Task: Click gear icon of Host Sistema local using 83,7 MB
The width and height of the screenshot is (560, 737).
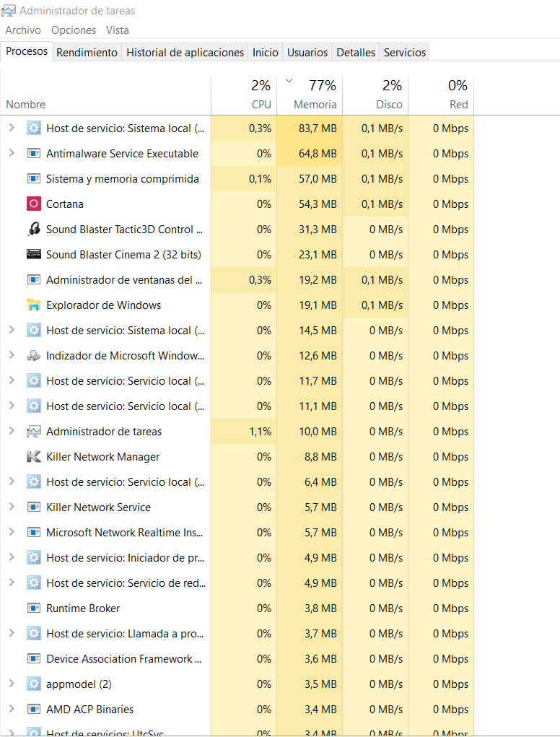Action: [x=34, y=128]
